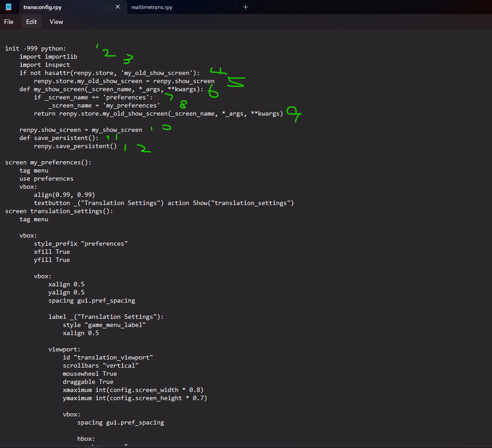The height and width of the screenshot is (448, 492).
Task: Switch to the realtimetrans.rpy tab
Action: [x=152, y=7]
